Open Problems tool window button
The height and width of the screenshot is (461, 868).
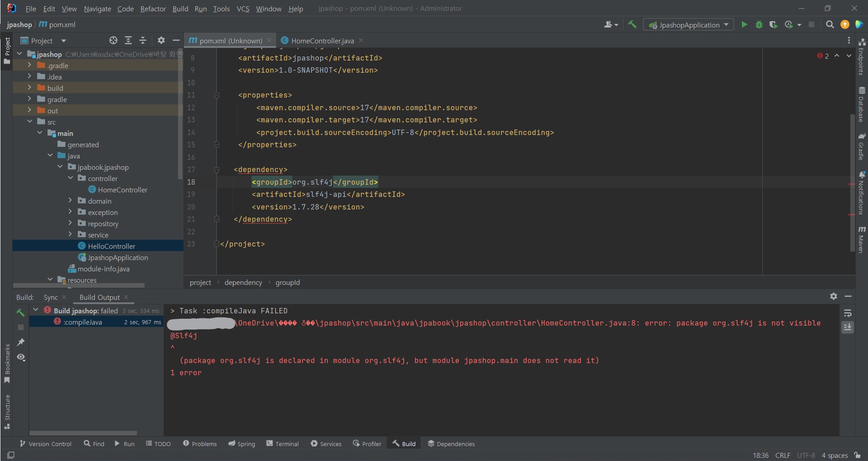tap(200, 444)
